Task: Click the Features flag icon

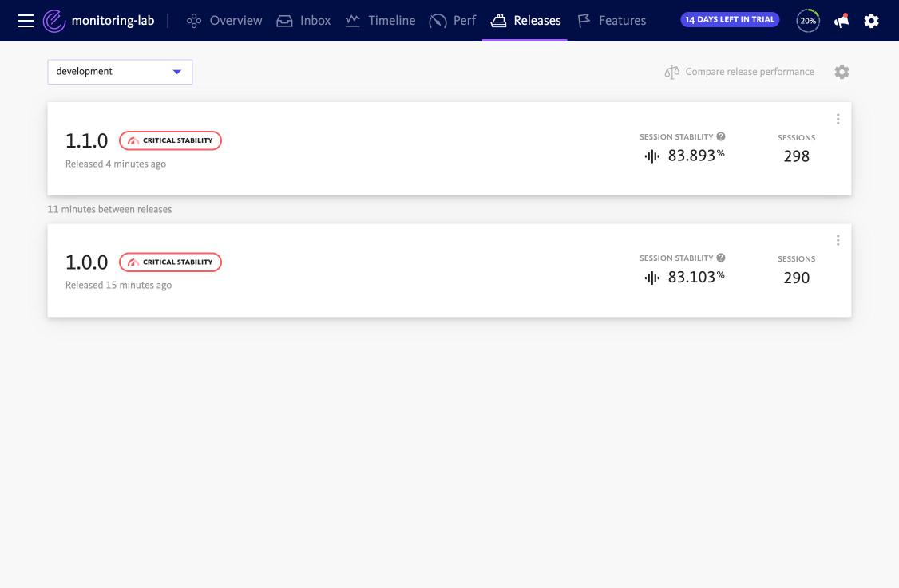Action: (x=584, y=22)
